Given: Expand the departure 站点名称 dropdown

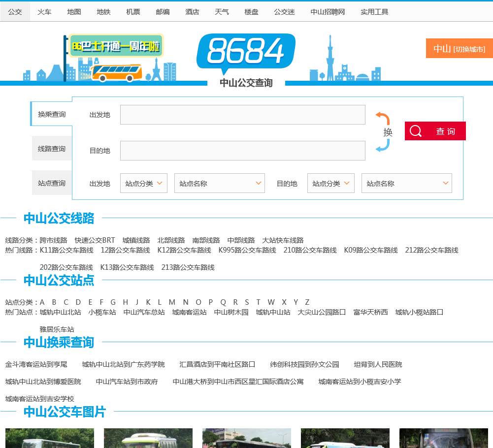Looking at the screenshot, I should click(220, 183).
